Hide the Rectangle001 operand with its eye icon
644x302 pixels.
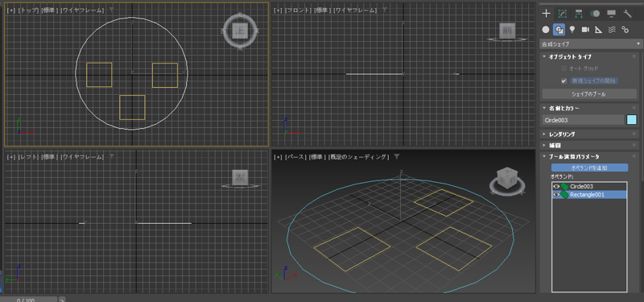pyautogui.click(x=556, y=195)
